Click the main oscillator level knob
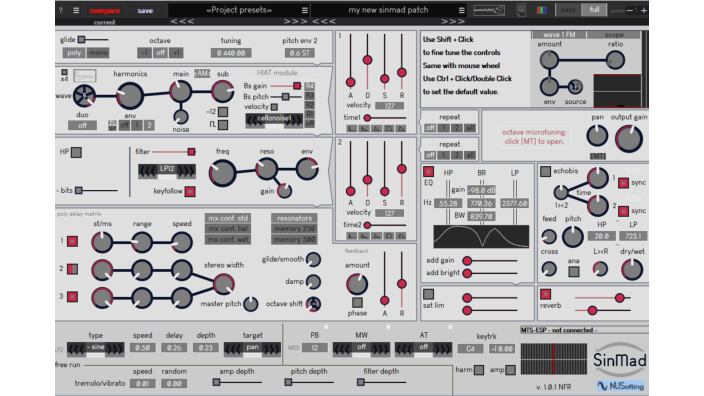 [180, 91]
